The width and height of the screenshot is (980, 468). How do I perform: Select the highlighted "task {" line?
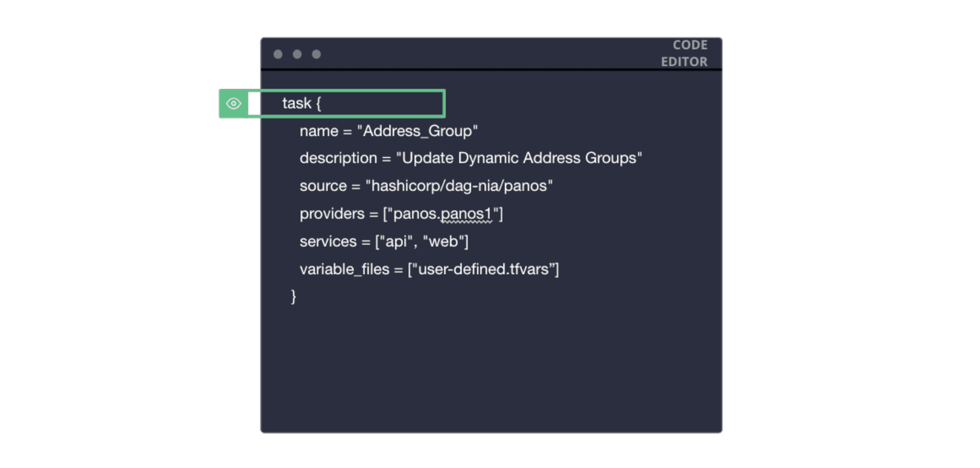pyautogui.click(x=302, y=103)
